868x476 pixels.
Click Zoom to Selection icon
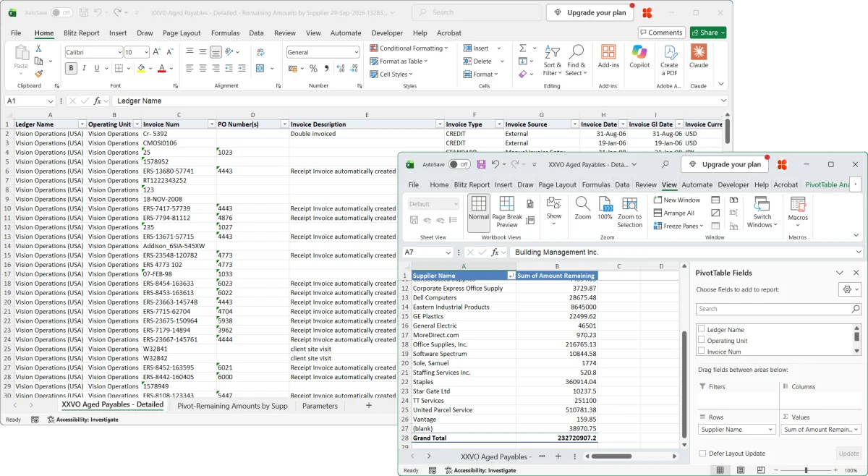(x=629, y=211)
